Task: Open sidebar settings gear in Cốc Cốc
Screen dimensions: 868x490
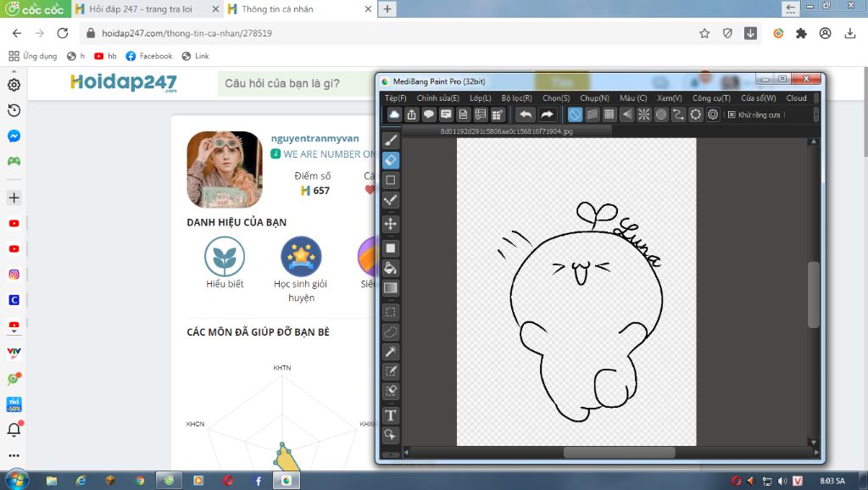Action: 14,85
